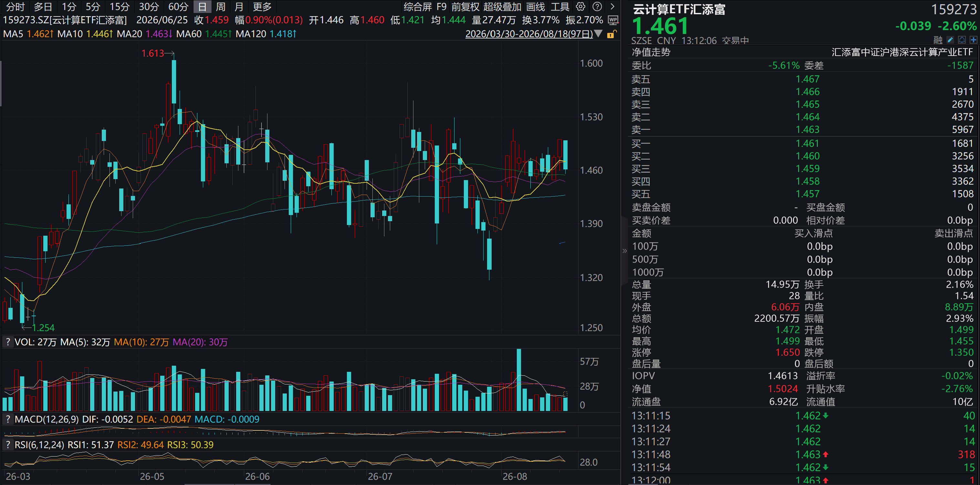Viewport: 980px width, 485px height.
Task: Select the 1分 period tab
Action: [x=69, y=7]
